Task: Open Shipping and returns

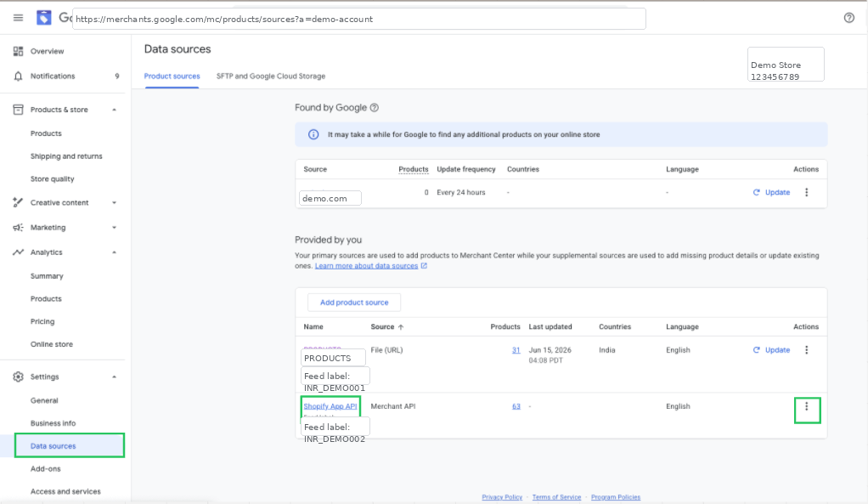Action: click(x=66, y=156)
